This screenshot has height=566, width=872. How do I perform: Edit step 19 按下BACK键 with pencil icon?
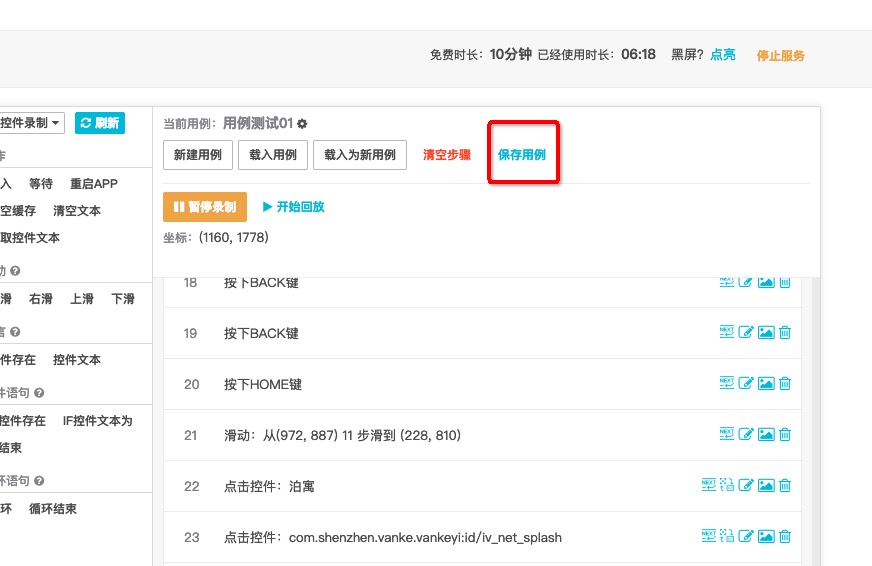[x=746, y=332]
